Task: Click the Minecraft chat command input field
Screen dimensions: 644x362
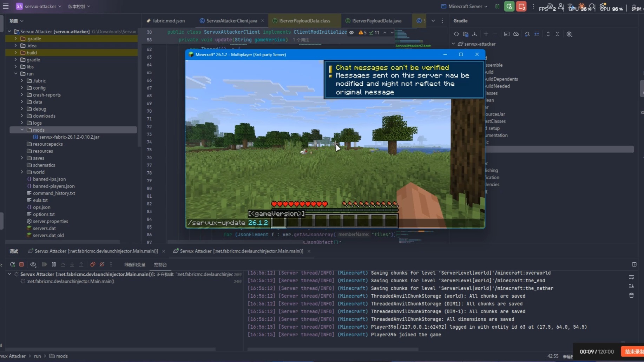Action: [335, 223]
